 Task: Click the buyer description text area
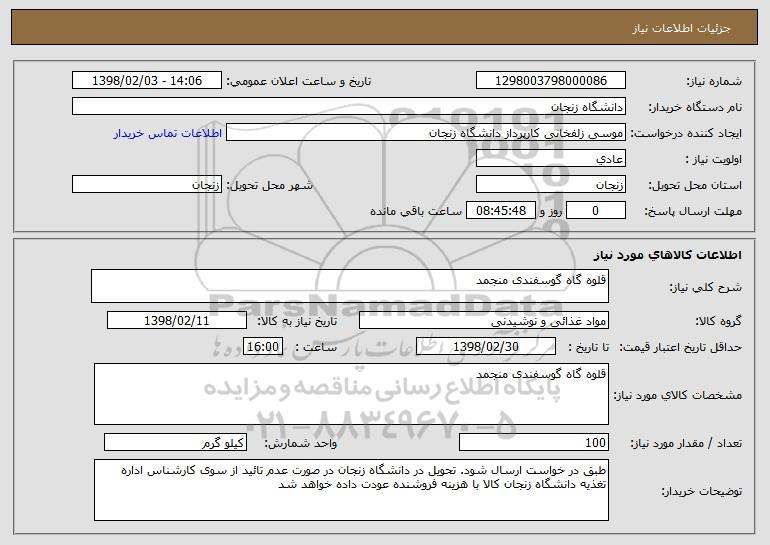click(351, 490)
